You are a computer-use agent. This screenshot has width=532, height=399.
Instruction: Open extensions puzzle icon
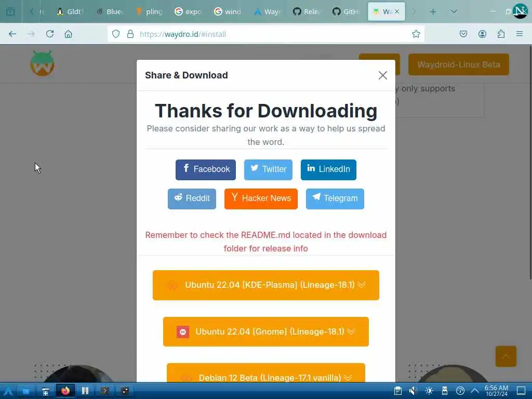[x=501, y=34]
